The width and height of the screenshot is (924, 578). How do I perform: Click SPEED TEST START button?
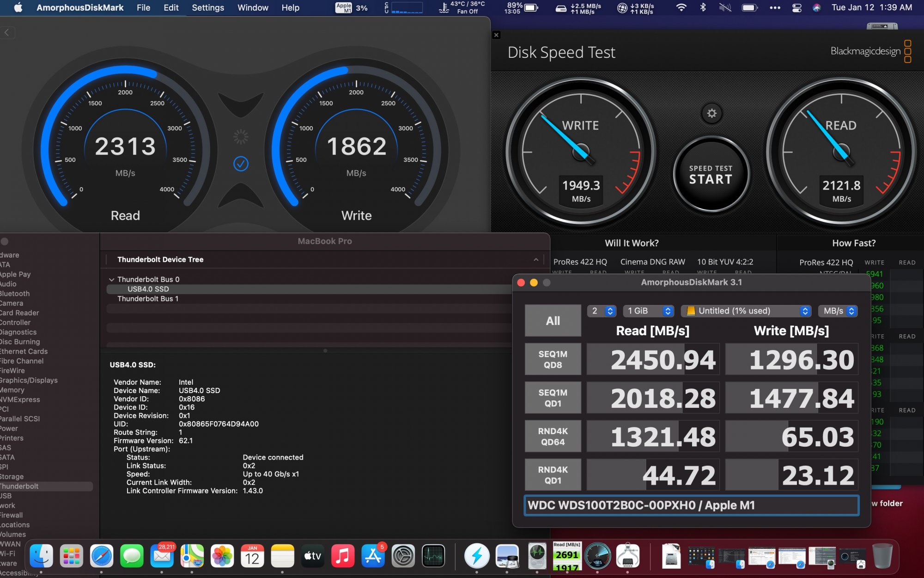coord(711,174)
